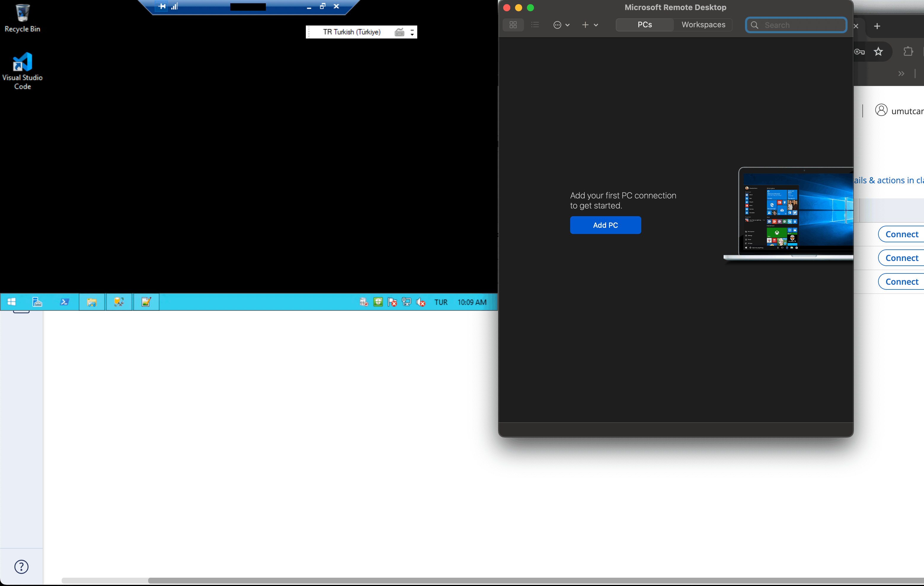Open PowerShell from the taskbar
The width and height of the screenshot is (924, 586).
pos(65,302)
